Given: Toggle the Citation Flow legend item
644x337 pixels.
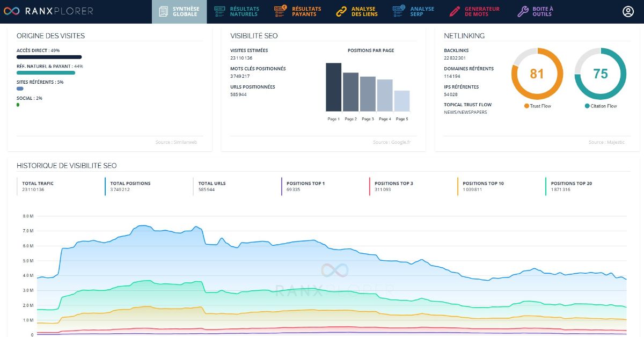Looking at the screenshot, I should [x=601, y=106].
